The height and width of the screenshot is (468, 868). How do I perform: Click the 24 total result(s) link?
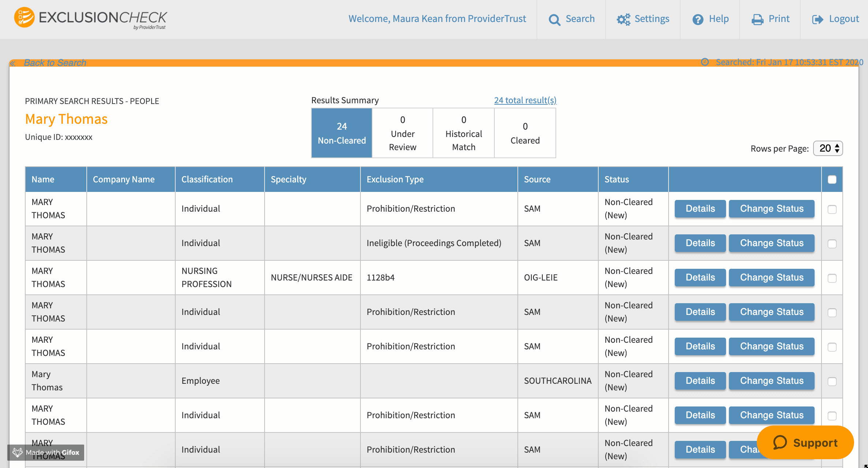(x=525, y=100)
